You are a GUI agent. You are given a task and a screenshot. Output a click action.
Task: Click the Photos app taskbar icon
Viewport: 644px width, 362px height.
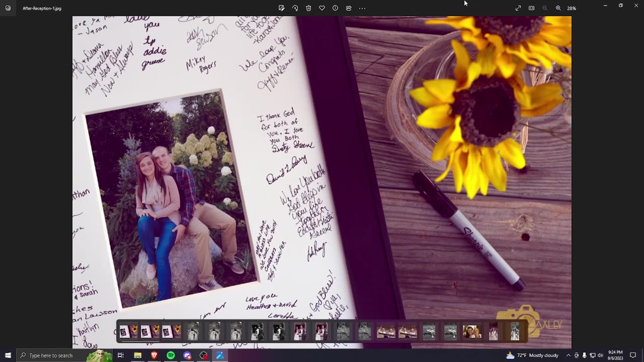(x=220, y=355)
